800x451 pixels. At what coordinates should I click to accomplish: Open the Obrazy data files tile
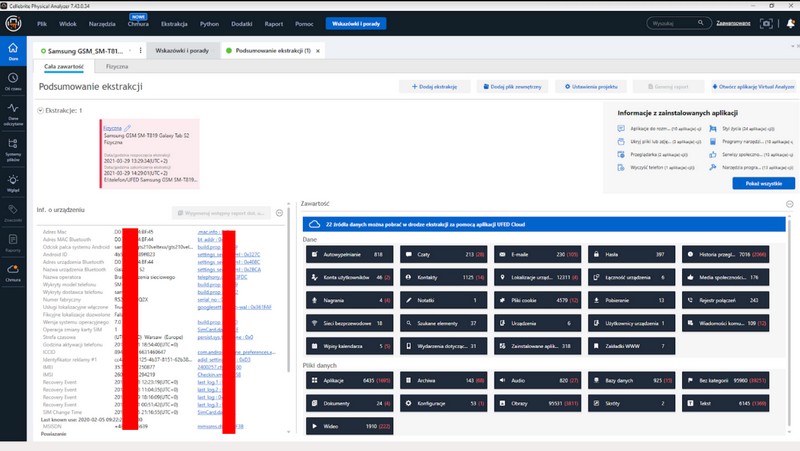coord(537,403)
